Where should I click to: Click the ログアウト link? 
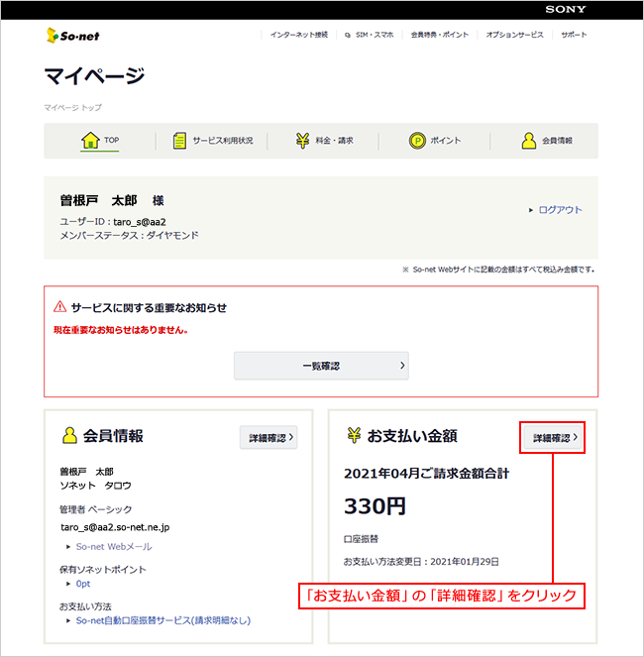[560, 210]
